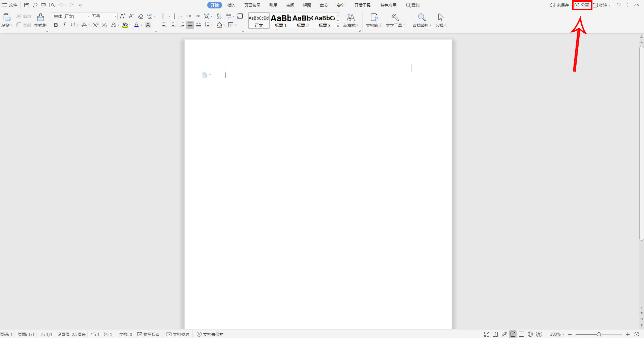The width and height of the screenshot is (644, 338).
Task: Switch to the Insert (插入) tab
Action: 231,5
